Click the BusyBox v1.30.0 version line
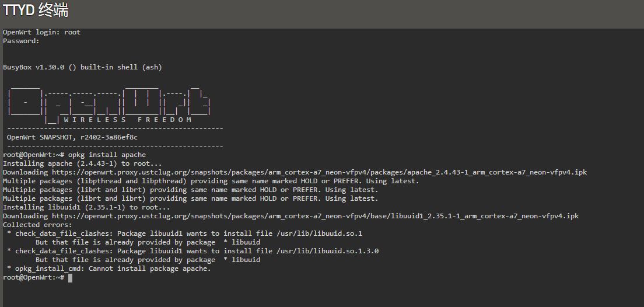Screen dimensions: 644x307 pyautogui.click(x=82, y=67)
